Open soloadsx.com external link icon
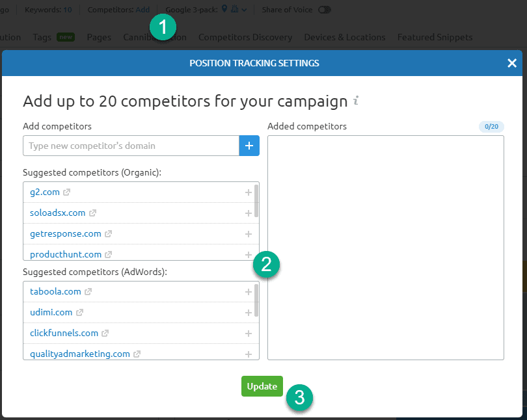 pos(92,213)
